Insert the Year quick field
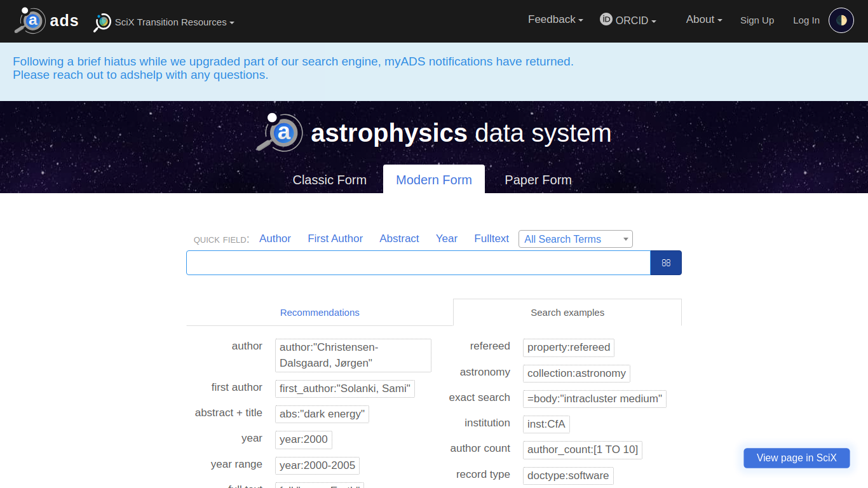The image size is (868, 488). [447, 239]
